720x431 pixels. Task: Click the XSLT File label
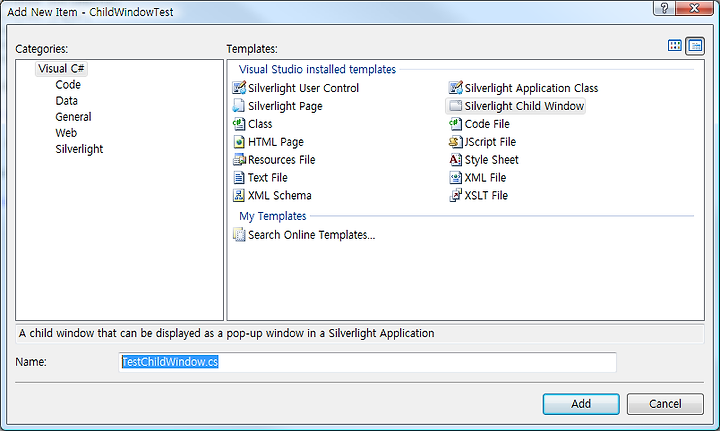tap(486, 196)
